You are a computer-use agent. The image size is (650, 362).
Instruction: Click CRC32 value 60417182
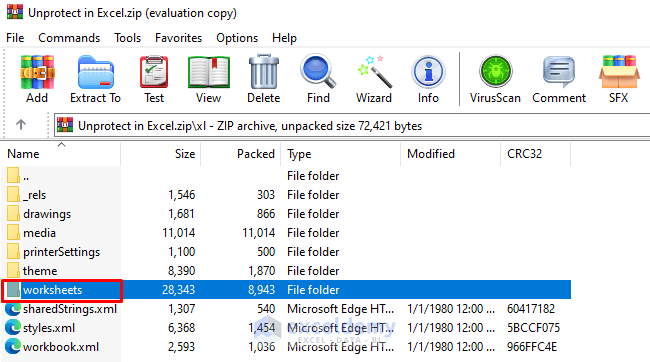(531, 309)
